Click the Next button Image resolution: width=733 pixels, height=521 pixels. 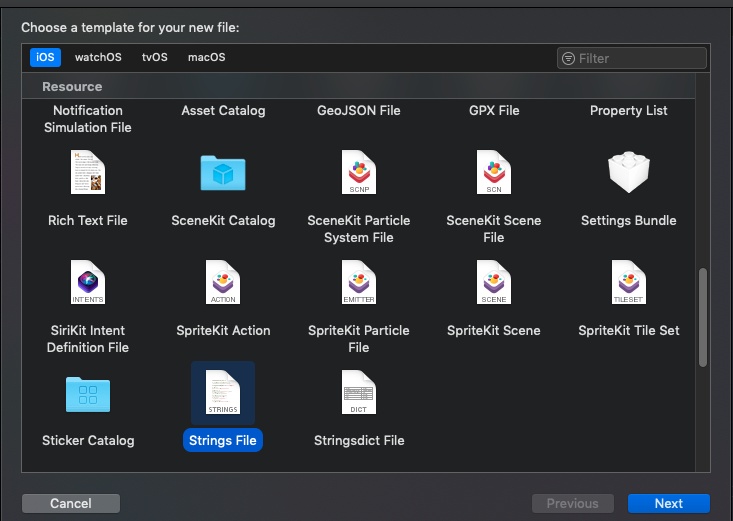tap(668, 503)
